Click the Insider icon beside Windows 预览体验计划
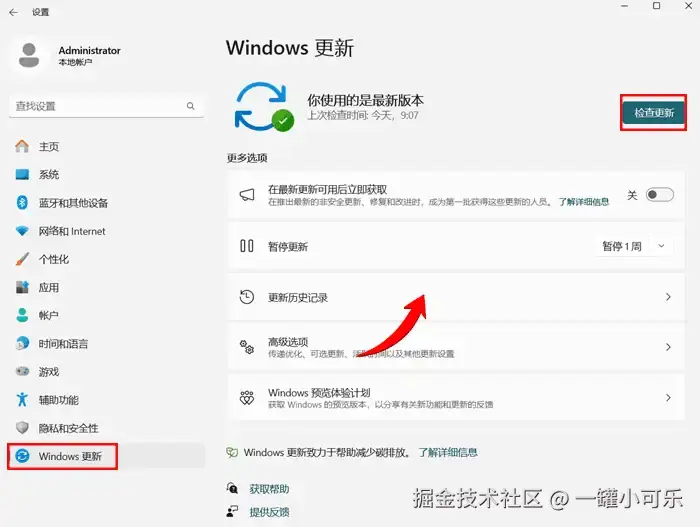 [x=247, y=397]
